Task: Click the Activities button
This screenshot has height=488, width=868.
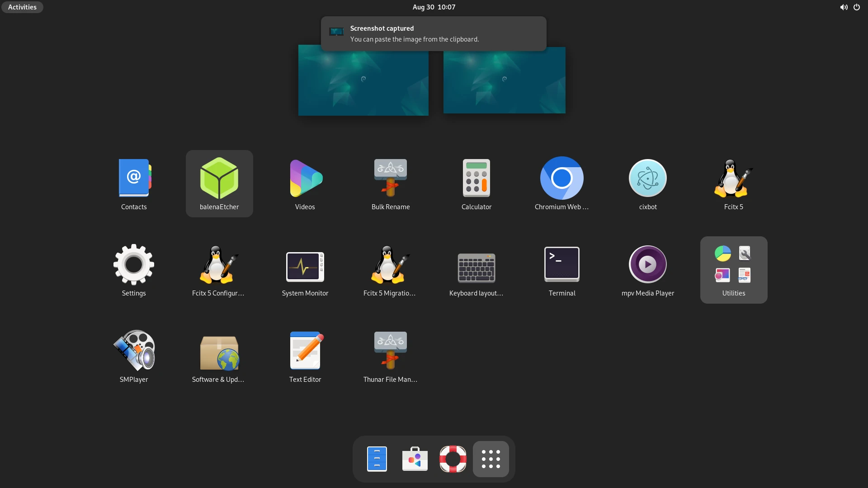Action: pos(22,7)
